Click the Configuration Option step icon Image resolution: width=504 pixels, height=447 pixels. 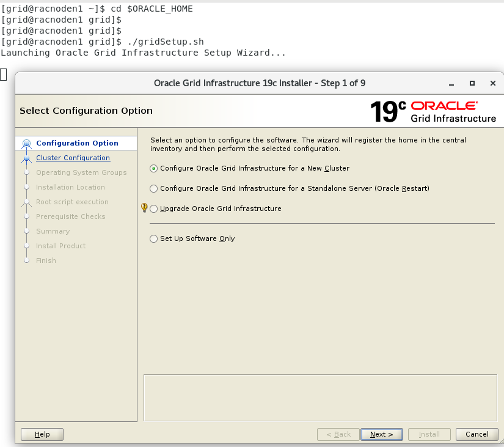pyautogui.click(x=27, y=144)
